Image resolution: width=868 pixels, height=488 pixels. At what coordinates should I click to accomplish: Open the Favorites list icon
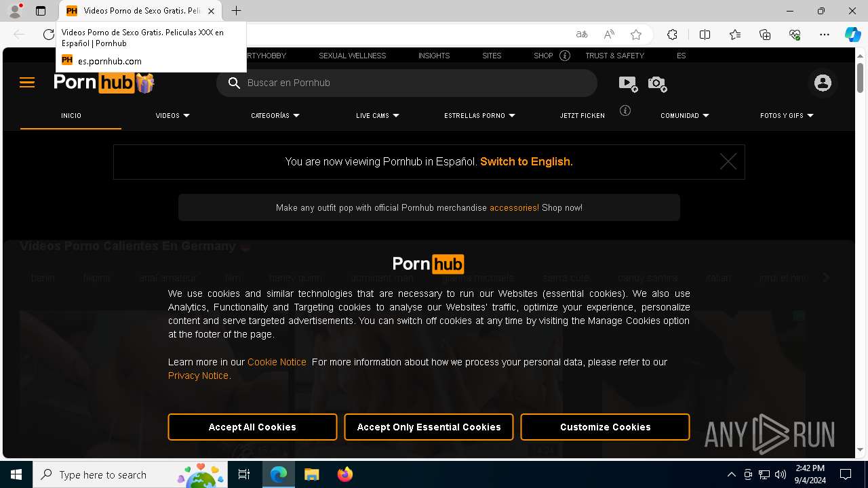pos(735,35)
